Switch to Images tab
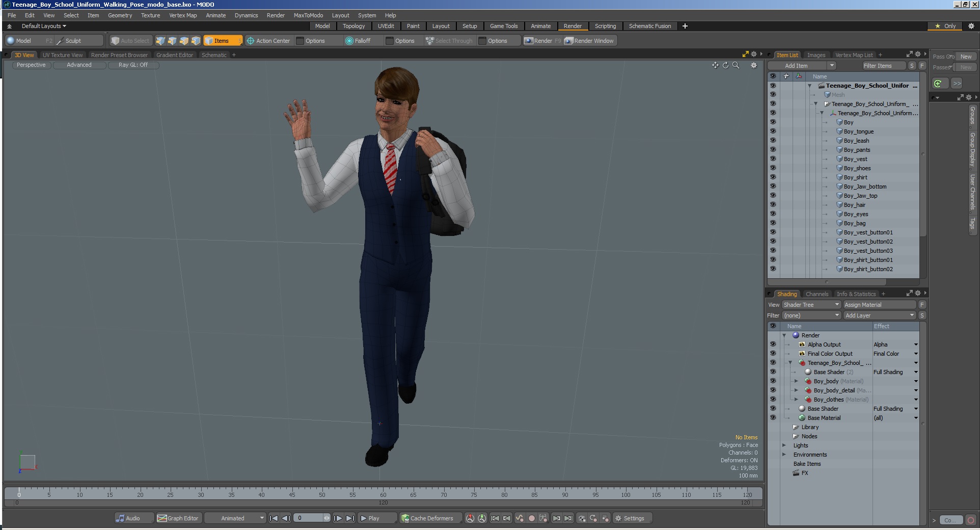This screenshot has width=980, height=530. [816, 55]
